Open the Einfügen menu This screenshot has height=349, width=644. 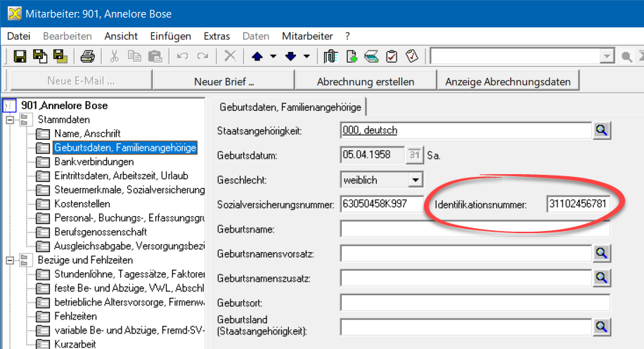point(170,36)
